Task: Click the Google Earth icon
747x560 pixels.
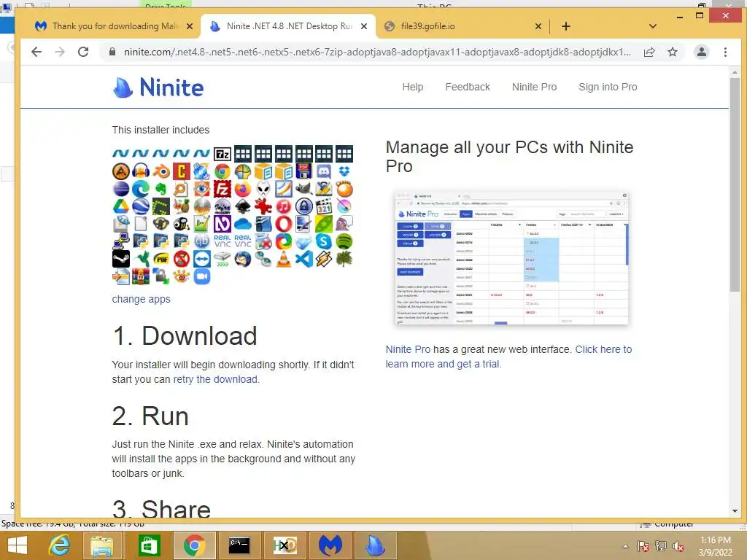Action: point(141,206)
